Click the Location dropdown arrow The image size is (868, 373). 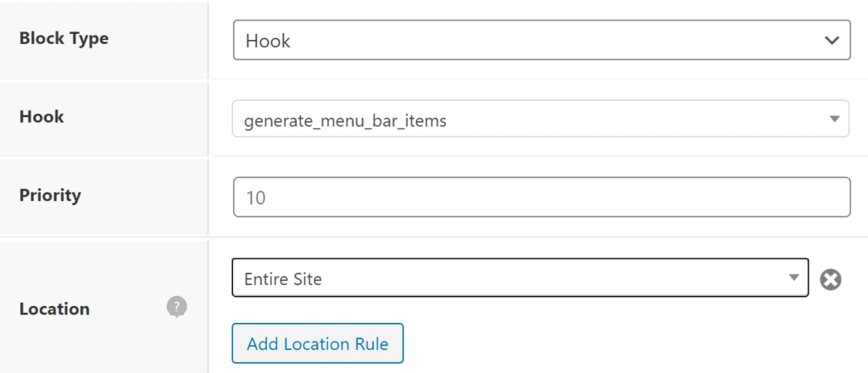pyautogui.click(x=793, y=277)
